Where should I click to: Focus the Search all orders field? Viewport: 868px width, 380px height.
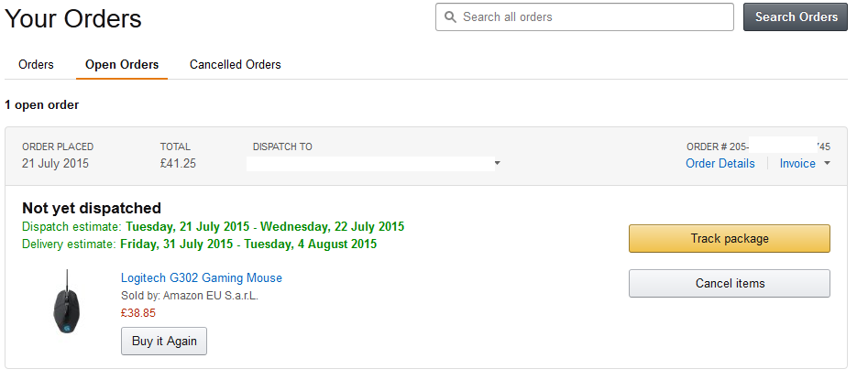click(x=591, y=17)
